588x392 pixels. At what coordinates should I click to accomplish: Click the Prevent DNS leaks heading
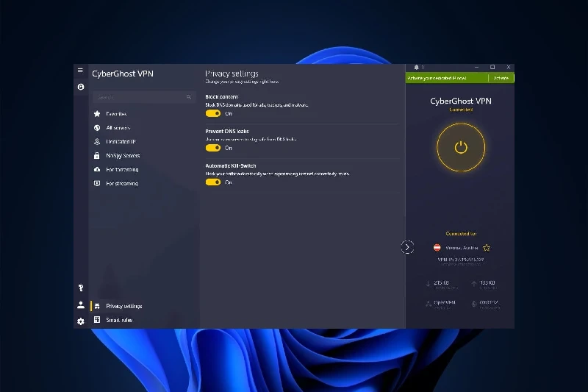227,131
